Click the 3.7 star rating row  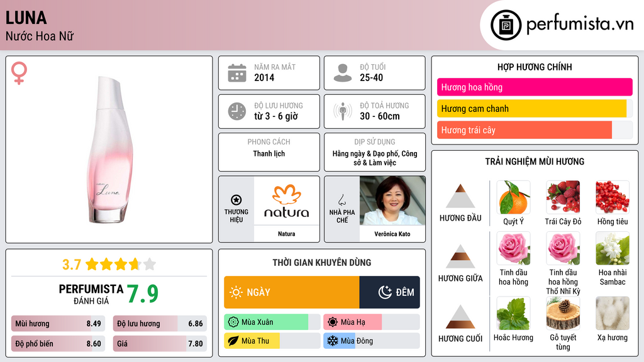click(x=109, y=265)
